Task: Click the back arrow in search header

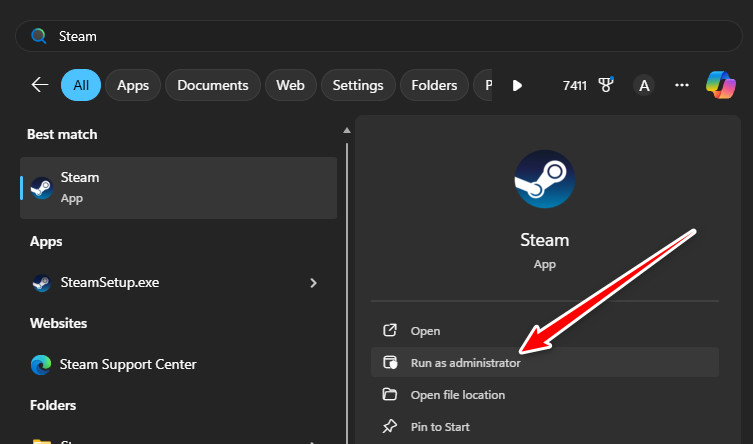Action: pos(40,85)
